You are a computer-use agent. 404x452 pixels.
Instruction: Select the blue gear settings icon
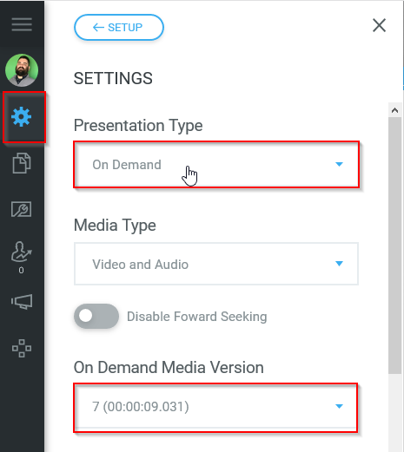pos(21,117)
